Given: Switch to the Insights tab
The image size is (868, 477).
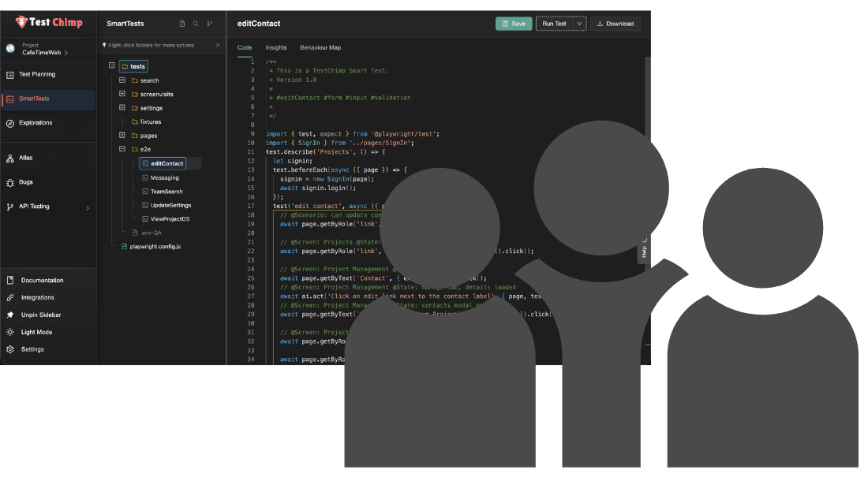Looking at the screenshot, I should pos(275,47).
